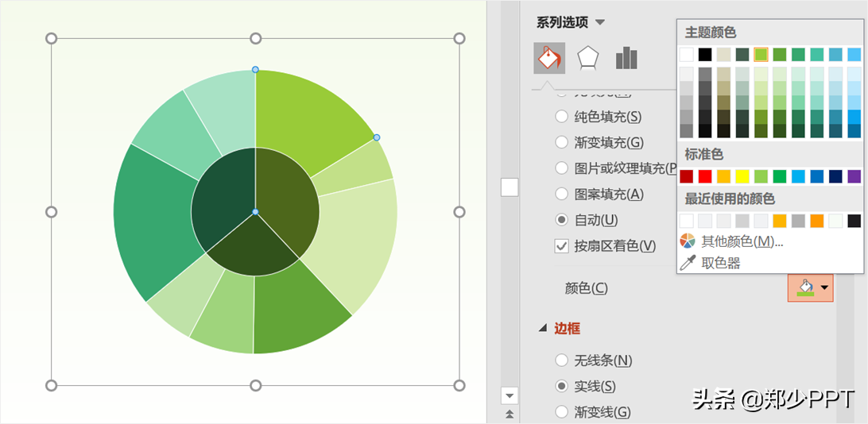
Task: Pick the red standard color swatch
Action: pos(705,176)
